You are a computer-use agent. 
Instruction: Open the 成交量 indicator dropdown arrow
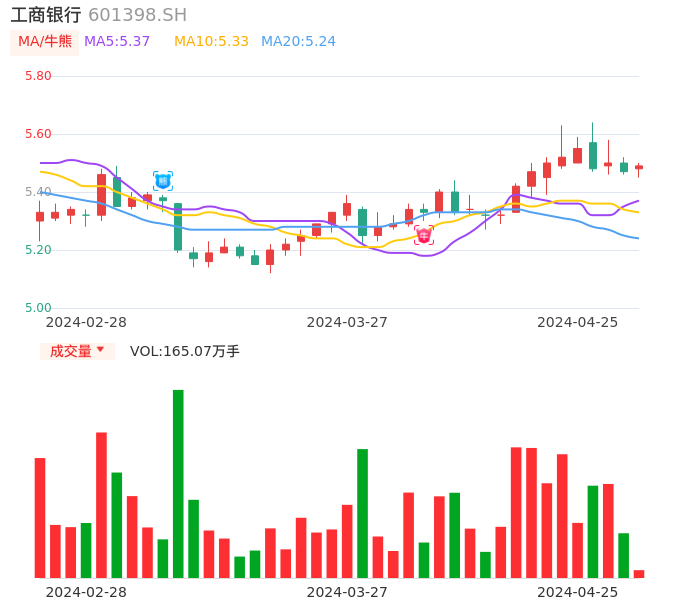100,350
